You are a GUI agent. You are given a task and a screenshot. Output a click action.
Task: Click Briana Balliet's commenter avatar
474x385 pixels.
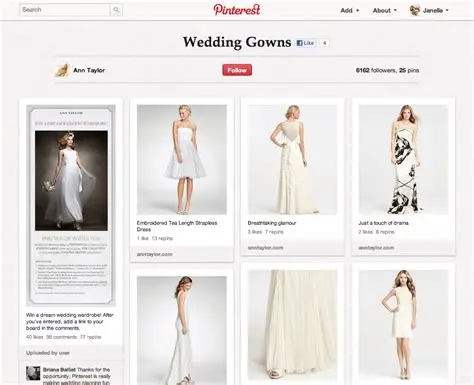[x=33, y=373]
